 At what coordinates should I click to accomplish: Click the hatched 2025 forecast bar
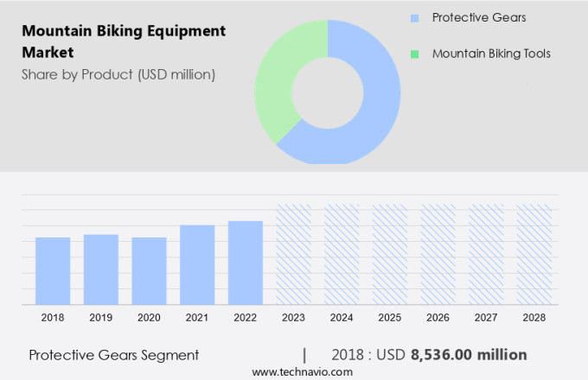point(390,255)
